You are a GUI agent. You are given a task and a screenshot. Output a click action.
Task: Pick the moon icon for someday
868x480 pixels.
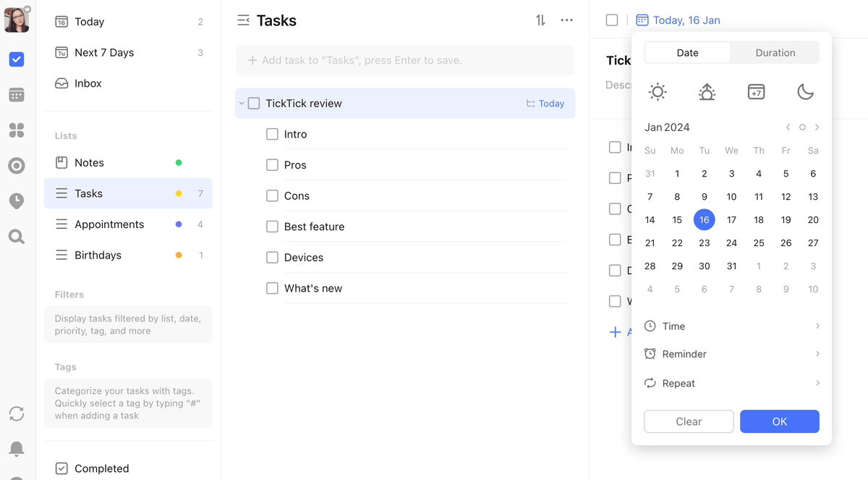click(x=805, y=92)
